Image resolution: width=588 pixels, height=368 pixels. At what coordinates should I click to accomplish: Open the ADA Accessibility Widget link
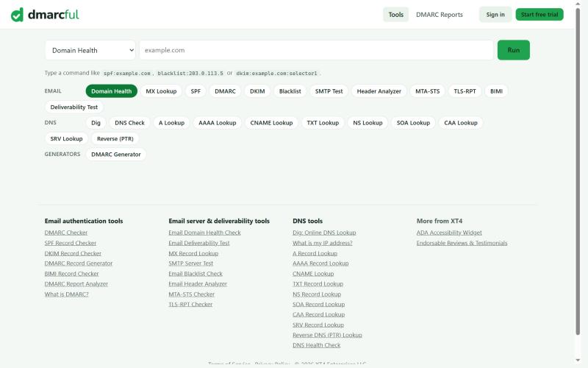pyautogui.click(x=449, y=233)
